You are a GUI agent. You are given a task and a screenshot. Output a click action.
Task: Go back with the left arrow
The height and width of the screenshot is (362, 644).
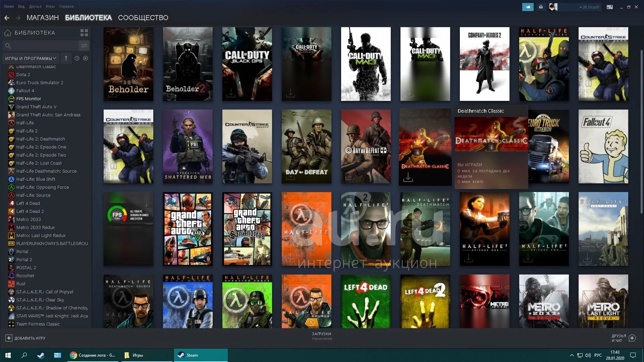tap(7, 18)
